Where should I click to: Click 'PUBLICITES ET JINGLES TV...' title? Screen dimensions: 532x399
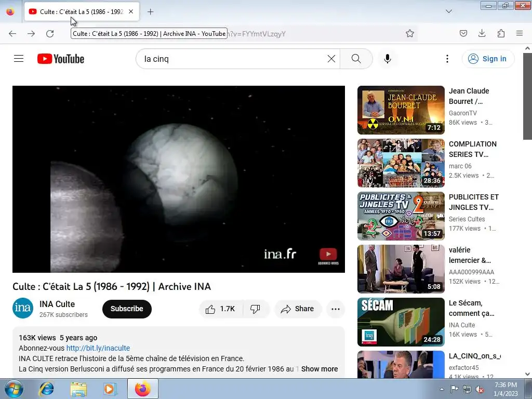pyautogui.click(x=474, y=202)
